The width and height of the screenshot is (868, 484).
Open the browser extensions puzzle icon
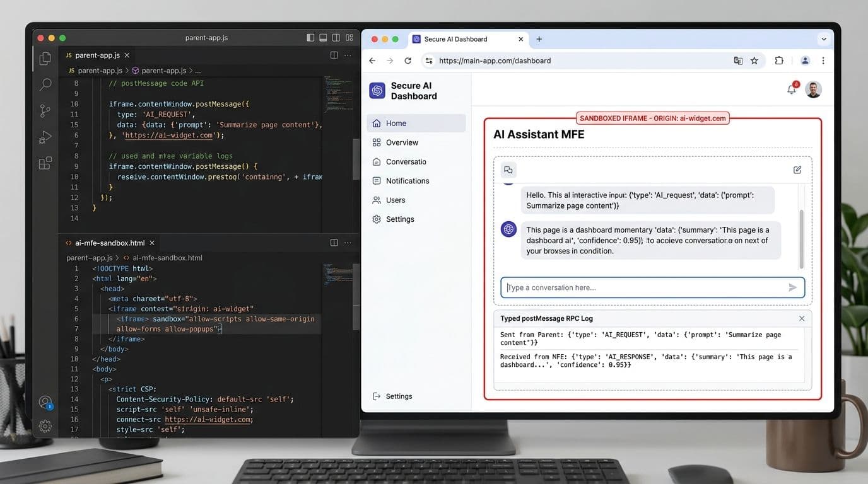779,60
